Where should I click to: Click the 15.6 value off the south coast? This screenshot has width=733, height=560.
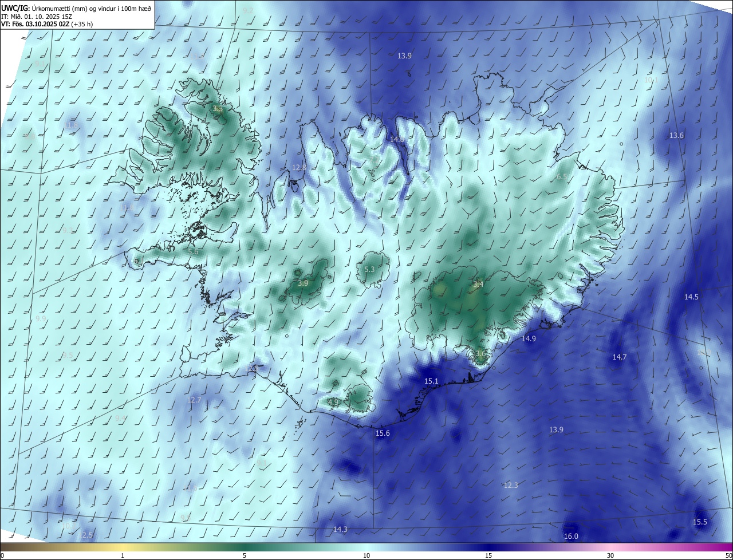pyautogui.click(x=383, y=433)
